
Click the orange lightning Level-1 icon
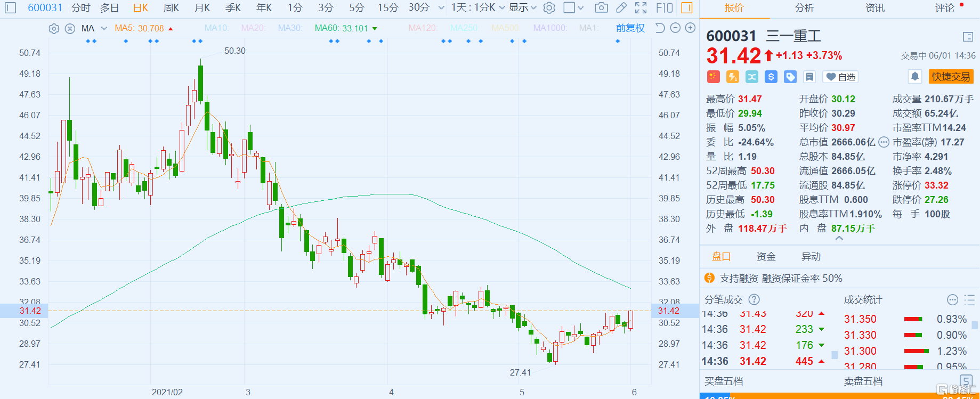(x=733, y=77)
